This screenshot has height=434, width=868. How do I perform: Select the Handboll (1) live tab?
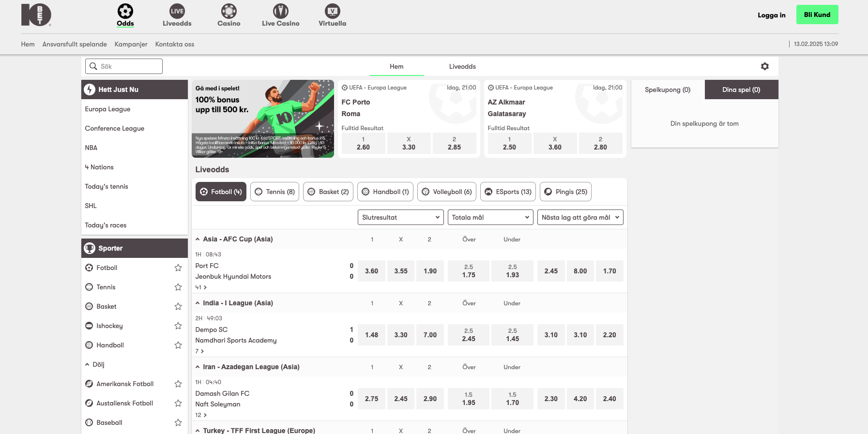[385, 192]
